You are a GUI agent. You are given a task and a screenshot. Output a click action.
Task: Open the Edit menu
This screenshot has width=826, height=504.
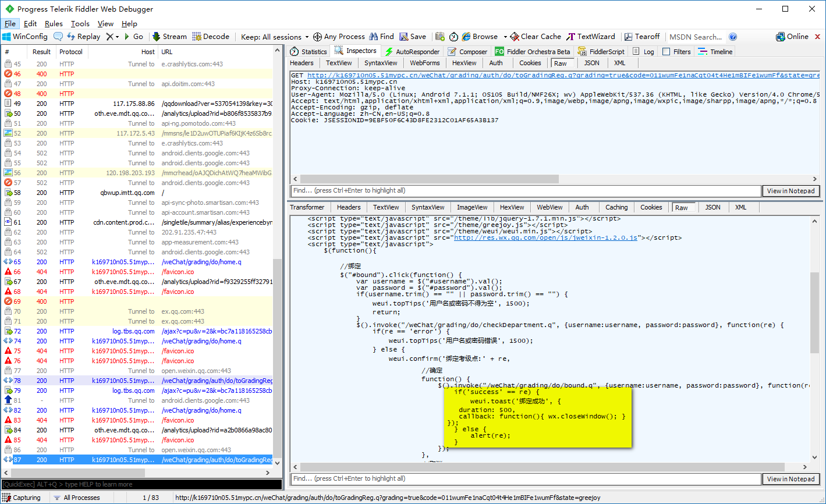pyautogui.click(x=30, y=24)
